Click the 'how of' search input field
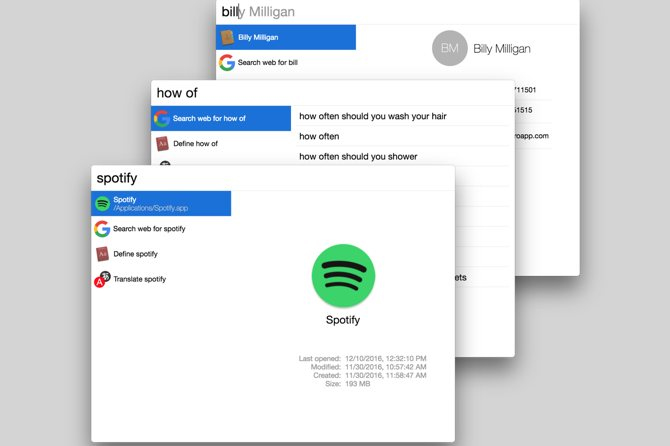Screen dimensions: 670x446 [x=332, y=93]
